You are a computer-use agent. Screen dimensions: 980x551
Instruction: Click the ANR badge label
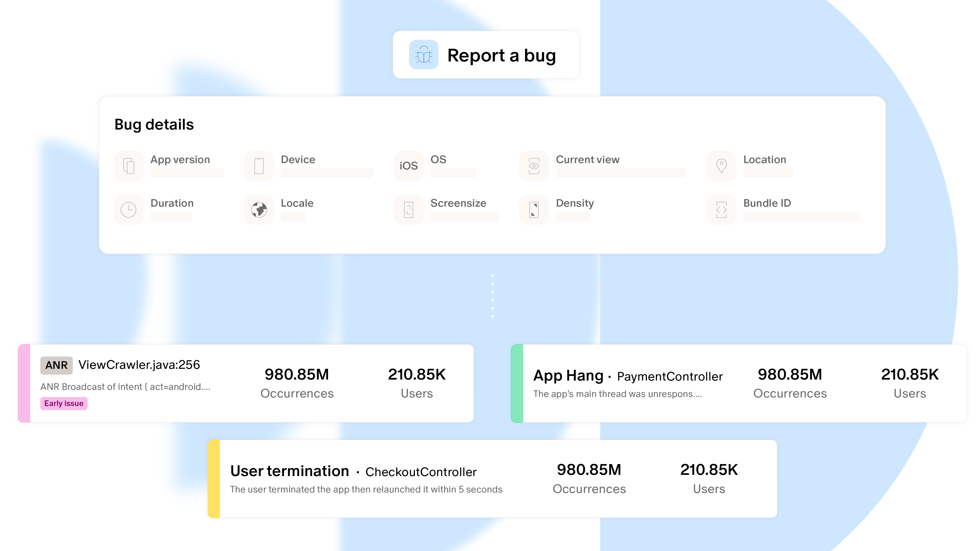tap(56, 365)
